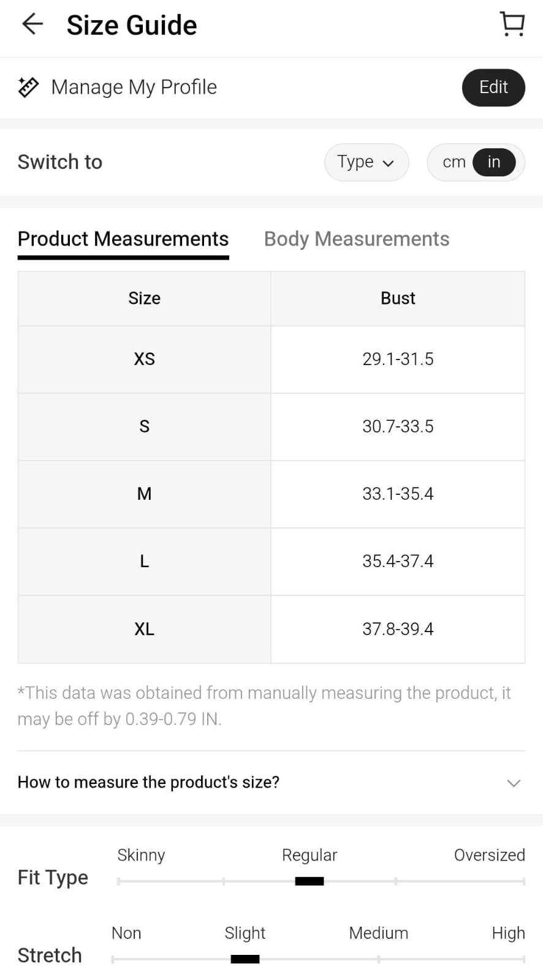
Task: Select the in unit option
Action: pyautogui.click(x=494, y=162)
